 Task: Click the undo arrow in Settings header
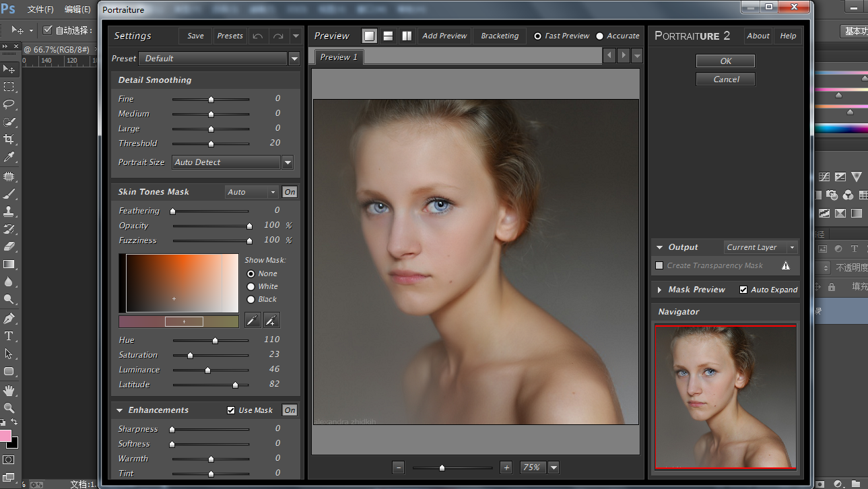(x=258, y=36)
